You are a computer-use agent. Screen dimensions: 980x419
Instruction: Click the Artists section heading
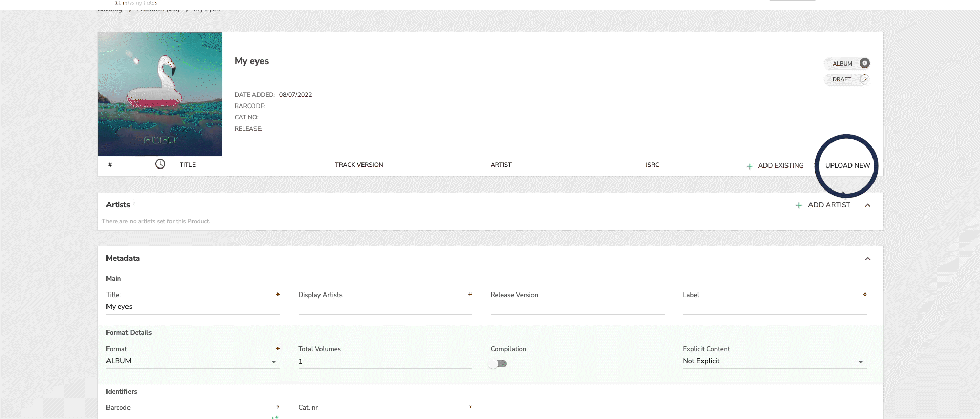tap(118, 205)
